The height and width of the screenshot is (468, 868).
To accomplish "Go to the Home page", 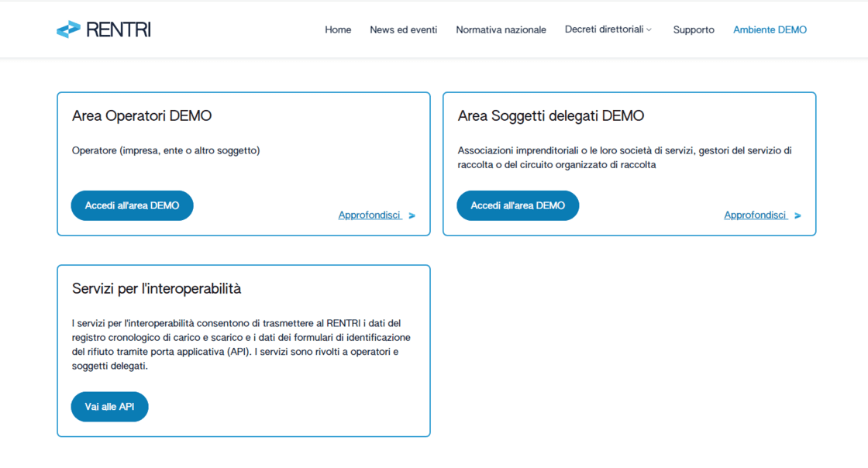I will (x=338, y=30).
